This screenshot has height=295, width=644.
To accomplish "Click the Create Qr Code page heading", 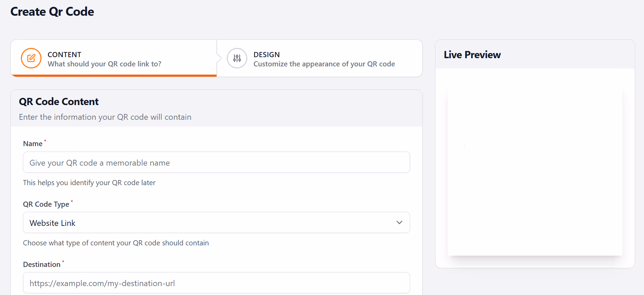I will pos(52,11).
